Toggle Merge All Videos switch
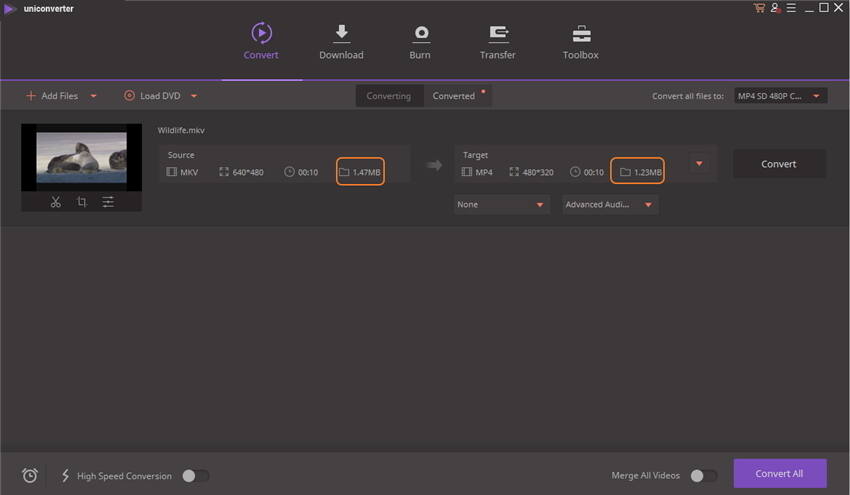This screenshot has height=495, width=850. coord(704,476)
